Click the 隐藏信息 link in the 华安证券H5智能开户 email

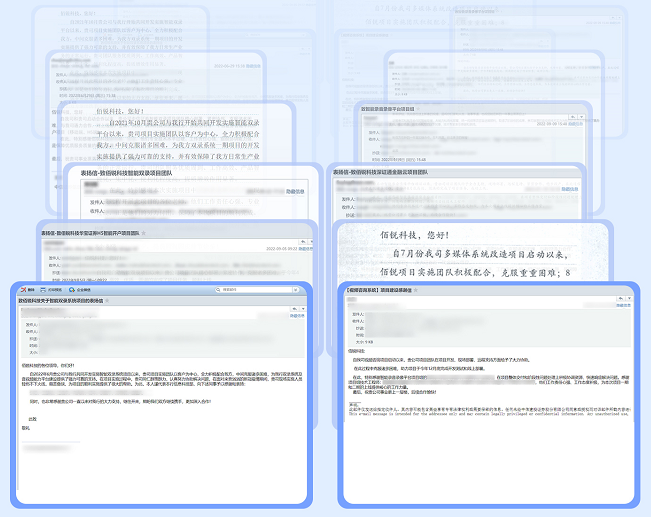[x=306, y=249]
